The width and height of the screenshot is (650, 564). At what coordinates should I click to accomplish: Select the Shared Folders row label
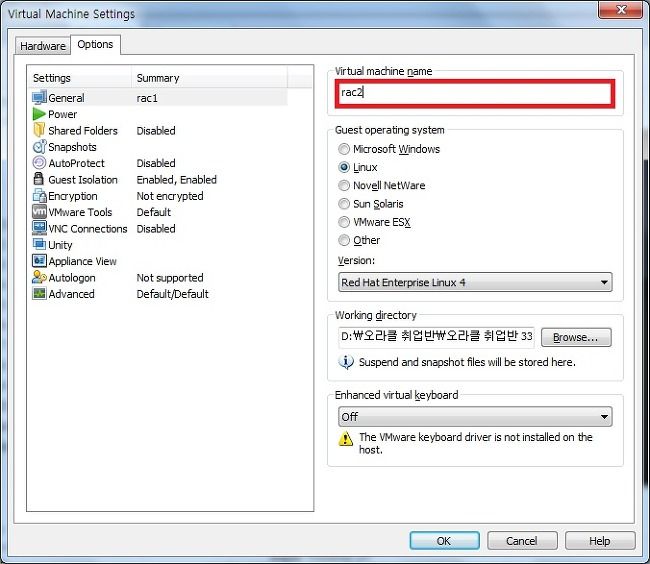tap(83, 131)
